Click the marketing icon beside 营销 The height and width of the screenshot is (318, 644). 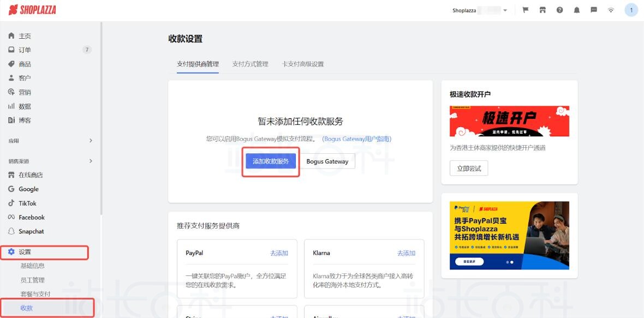tap(11, 92)
